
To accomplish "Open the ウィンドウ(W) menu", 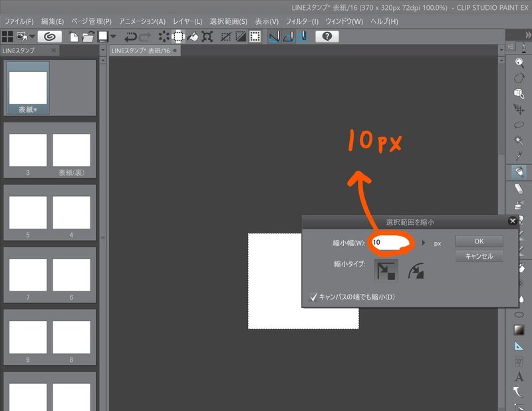I will point(344,22).
